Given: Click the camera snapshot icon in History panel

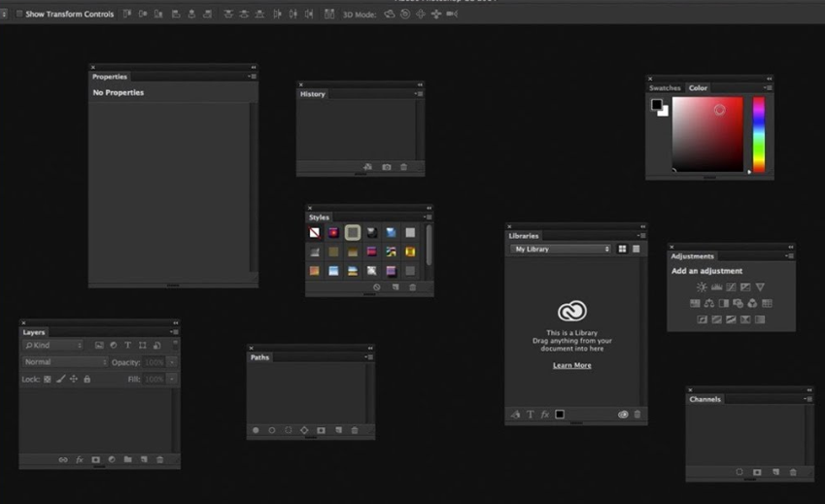Looking at the screenshot, I should [x=387, y=167].
